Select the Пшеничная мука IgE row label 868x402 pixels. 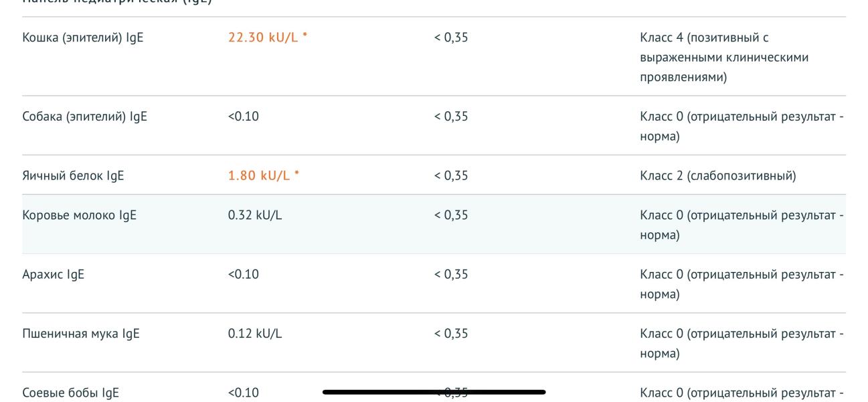coord(81,334)
